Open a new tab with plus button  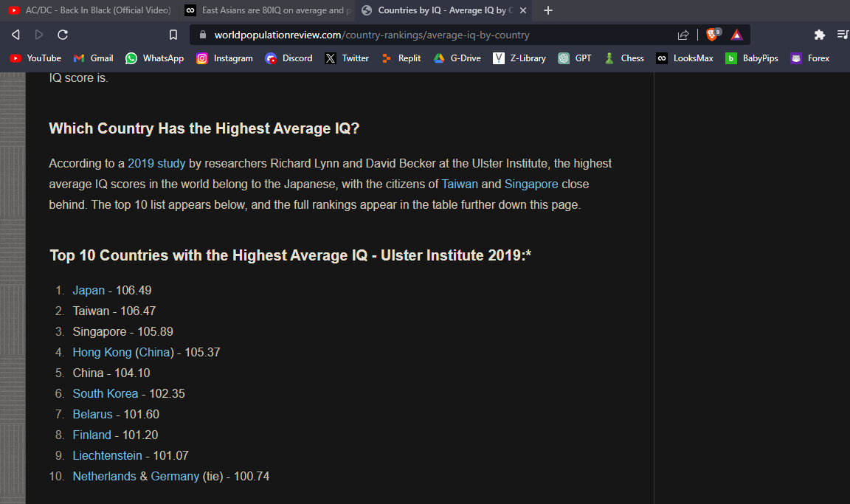pos(548,10)
